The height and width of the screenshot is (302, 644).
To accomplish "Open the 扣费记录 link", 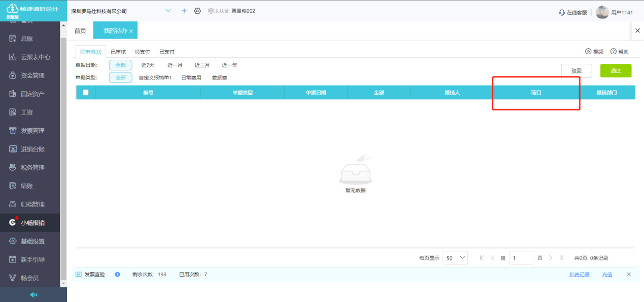I will pos(579,275).
